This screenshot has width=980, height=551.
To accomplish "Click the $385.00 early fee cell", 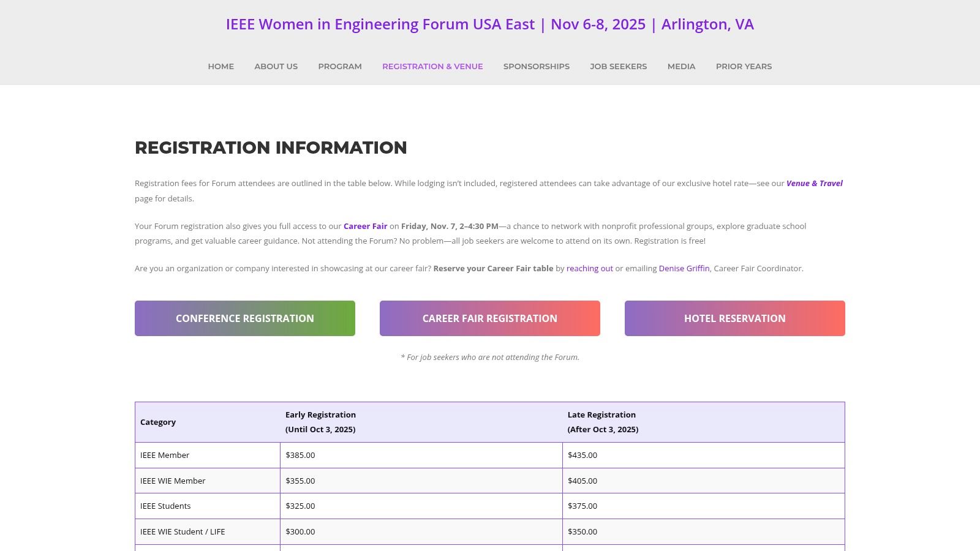I will coord(421,455).
